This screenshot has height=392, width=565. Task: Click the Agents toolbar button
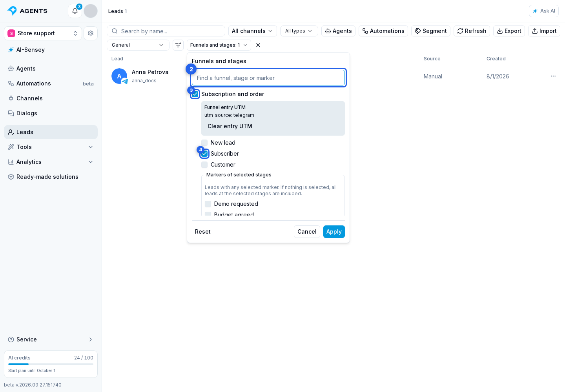338,31
